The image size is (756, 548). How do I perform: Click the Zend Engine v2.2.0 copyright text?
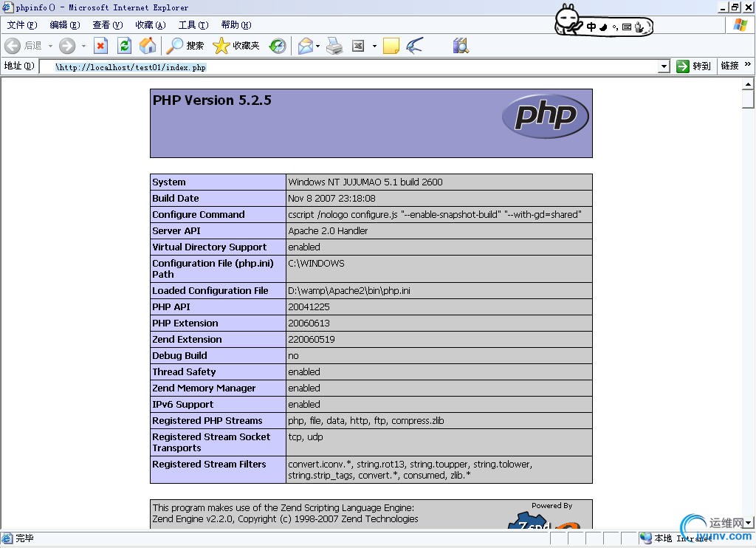coord(286,519)
